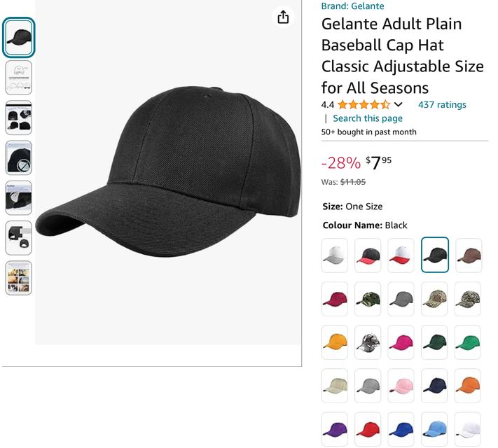
Task: Open the 437 ratings link
Action: point(442,105)
